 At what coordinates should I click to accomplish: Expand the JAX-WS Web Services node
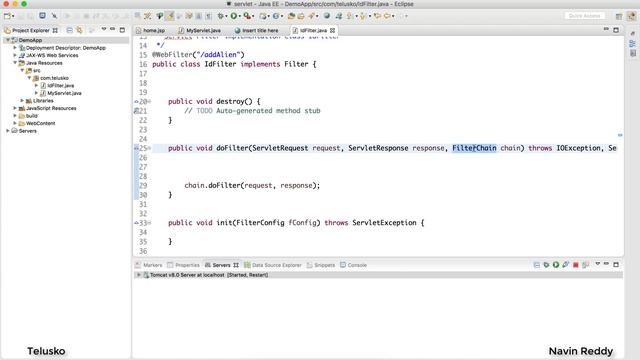click(x=15, y=55)
